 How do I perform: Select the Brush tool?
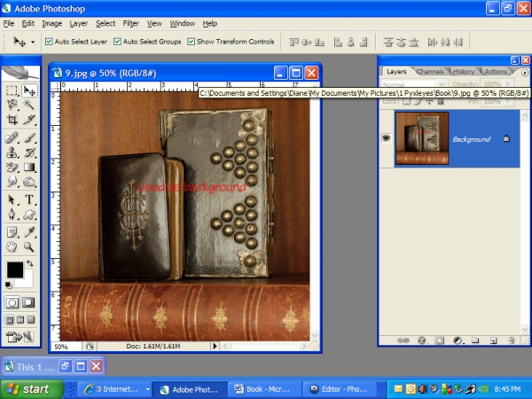tap(29, 138)
